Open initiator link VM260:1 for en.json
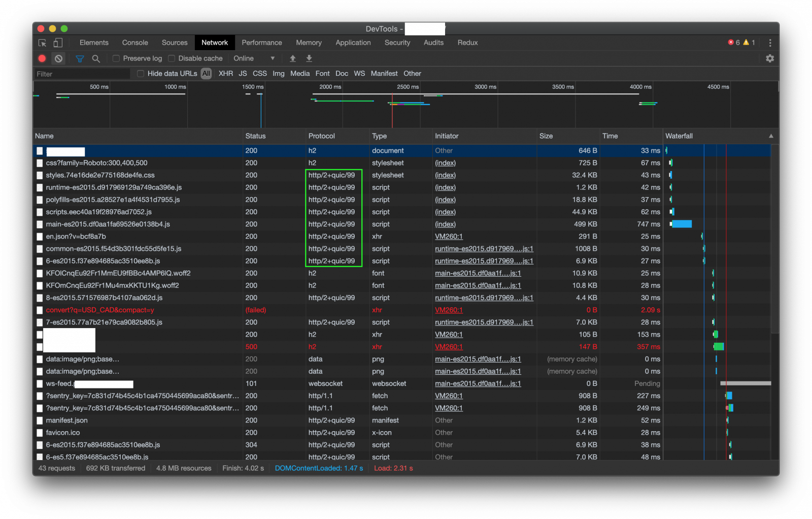 click(449, 237)
